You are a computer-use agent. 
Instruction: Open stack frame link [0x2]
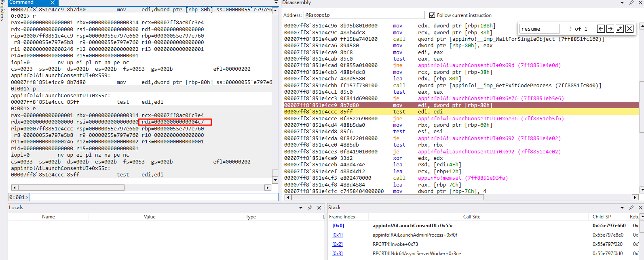coord(338,244)
